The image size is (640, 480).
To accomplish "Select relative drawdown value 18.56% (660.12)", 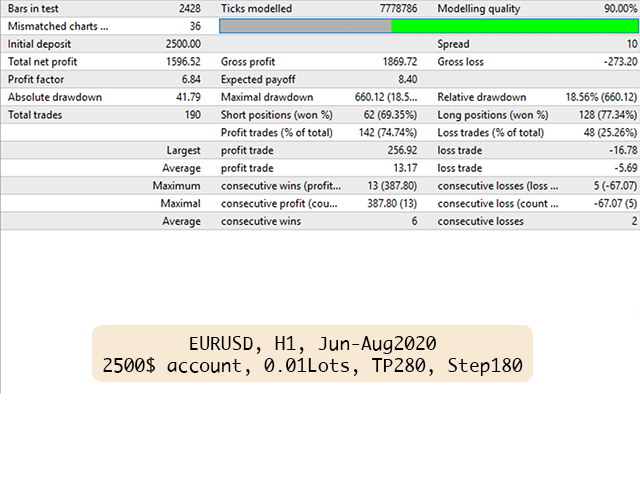I will pos(601,97).
